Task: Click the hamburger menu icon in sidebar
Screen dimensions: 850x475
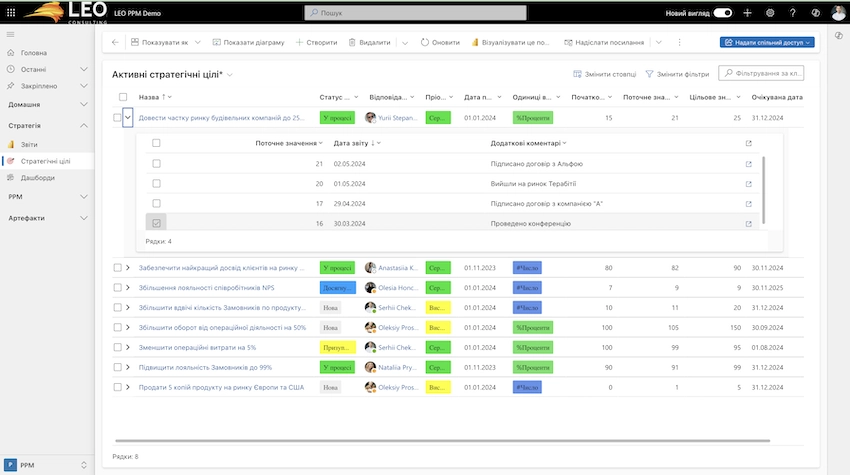Action: click(x=11, y=35)
